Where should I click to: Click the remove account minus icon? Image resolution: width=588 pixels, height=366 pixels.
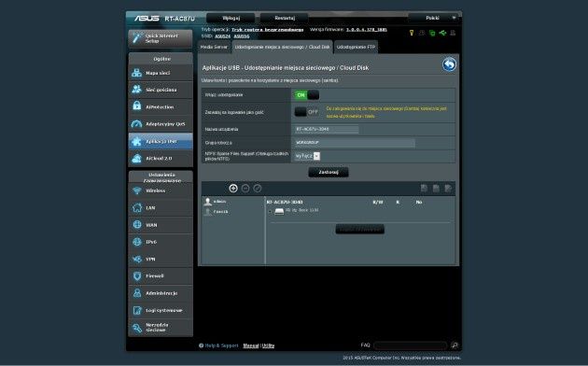click(x=245, y=189)
